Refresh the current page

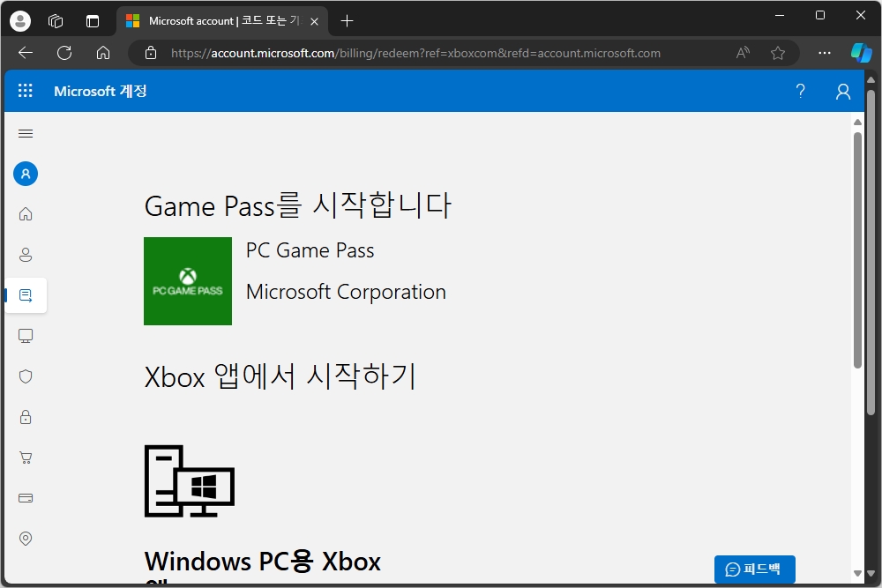coord(64,53)
